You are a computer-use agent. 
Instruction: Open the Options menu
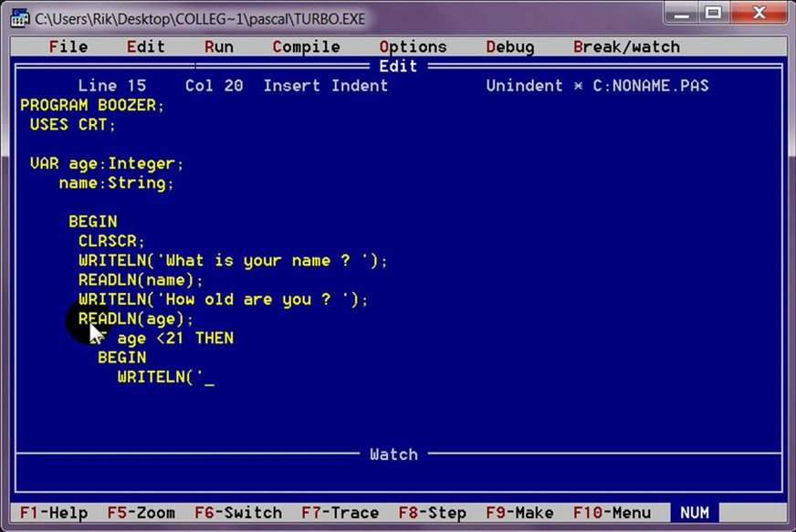(x=413, y=47)
